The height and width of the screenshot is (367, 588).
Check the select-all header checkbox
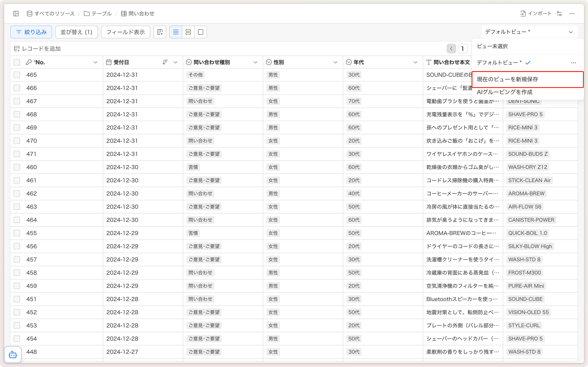(x=17, y=62)
